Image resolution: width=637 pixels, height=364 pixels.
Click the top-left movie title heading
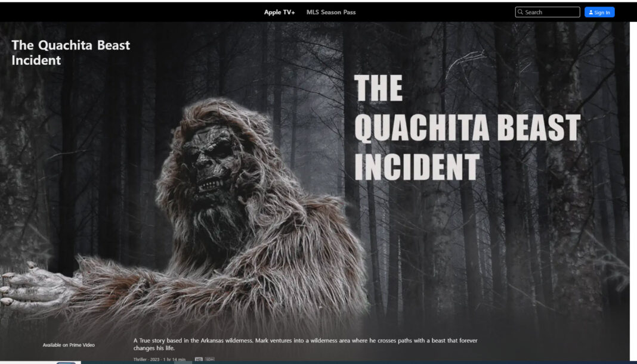coord(70,52)
